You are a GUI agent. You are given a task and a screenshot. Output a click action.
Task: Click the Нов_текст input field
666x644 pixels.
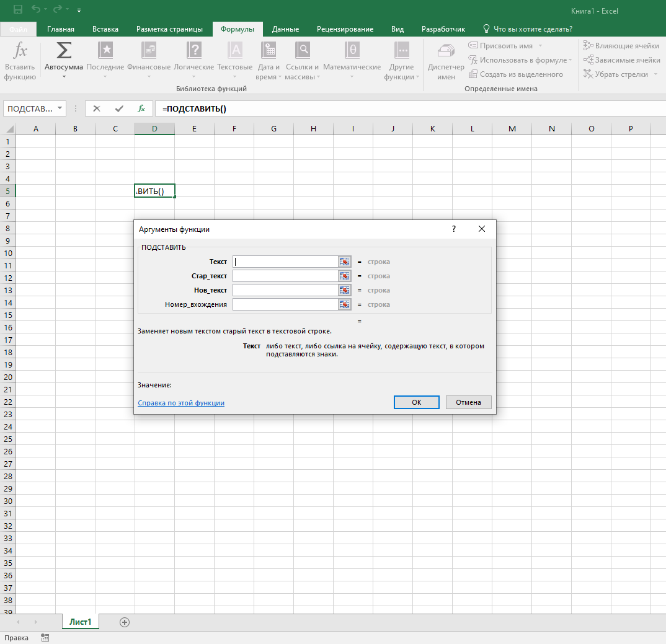285,290
